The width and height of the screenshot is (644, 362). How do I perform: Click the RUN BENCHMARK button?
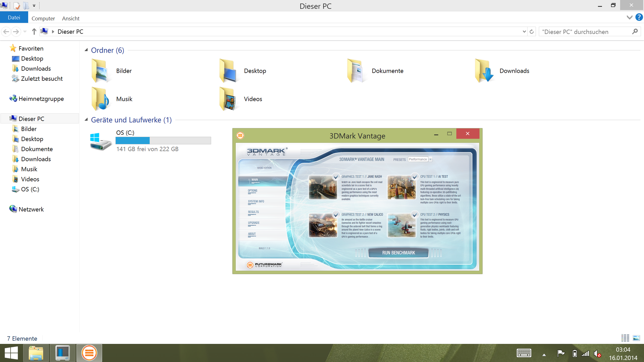[398, 253]
